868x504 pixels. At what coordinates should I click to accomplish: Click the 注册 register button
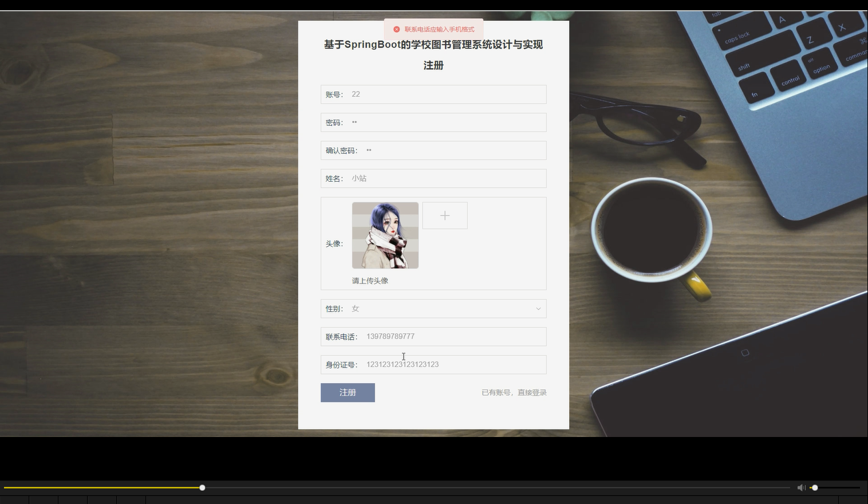point(348,392)
